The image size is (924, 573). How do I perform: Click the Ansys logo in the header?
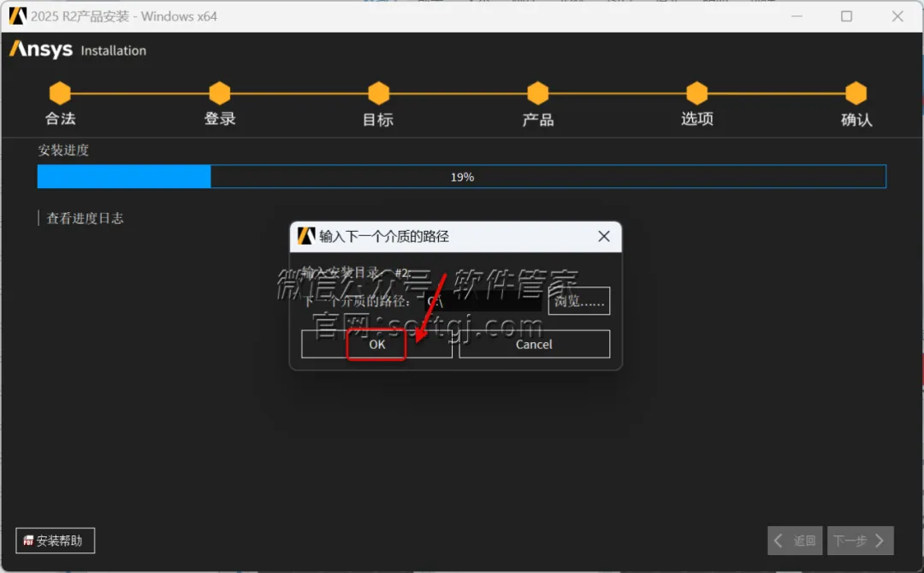[x=41, y=50]
